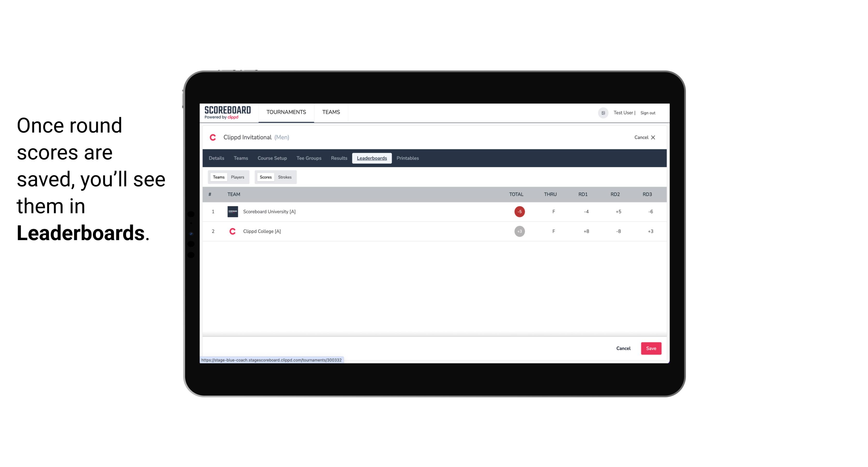Click the Cancel button
Image resolution: width=868 pixels, height=467 pixels.
(624, 349)
